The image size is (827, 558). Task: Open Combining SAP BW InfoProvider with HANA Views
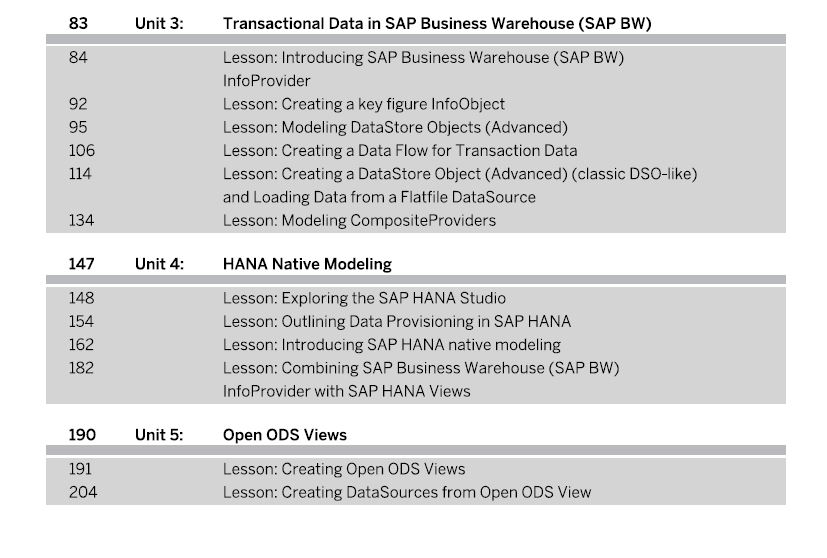(421, 379)
